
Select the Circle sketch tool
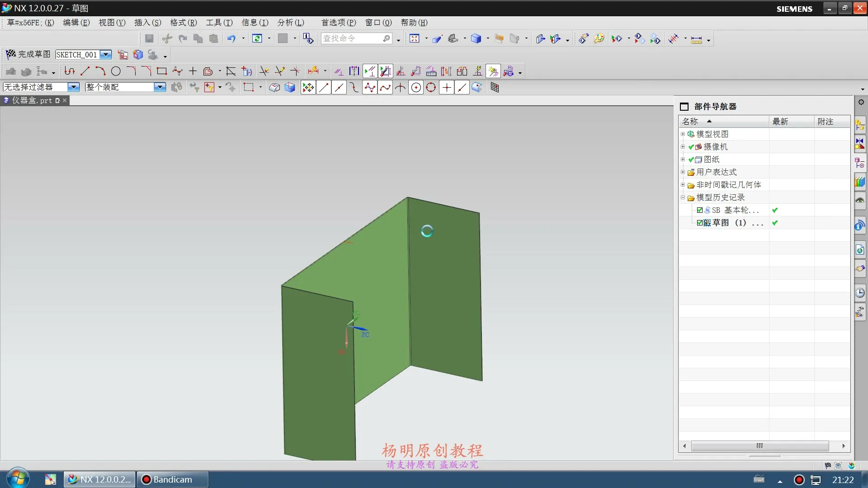tap(116, 71)
